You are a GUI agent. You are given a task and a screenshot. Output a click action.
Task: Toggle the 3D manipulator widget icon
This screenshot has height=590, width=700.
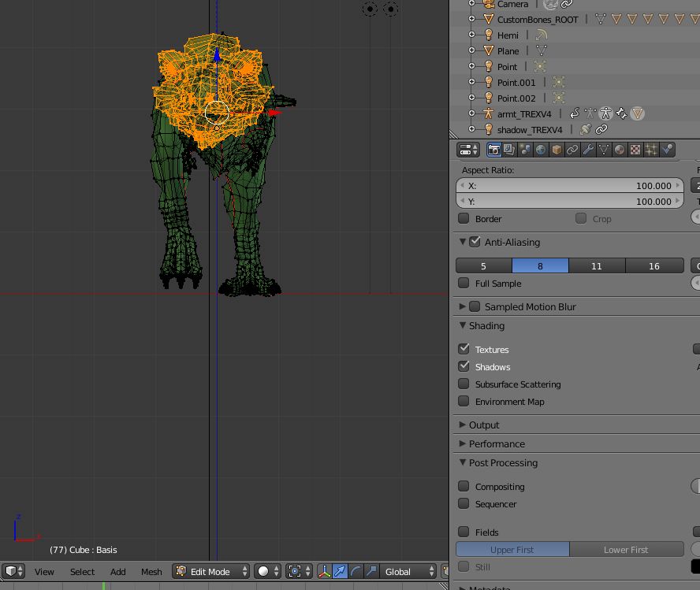(x=324, y=571)
